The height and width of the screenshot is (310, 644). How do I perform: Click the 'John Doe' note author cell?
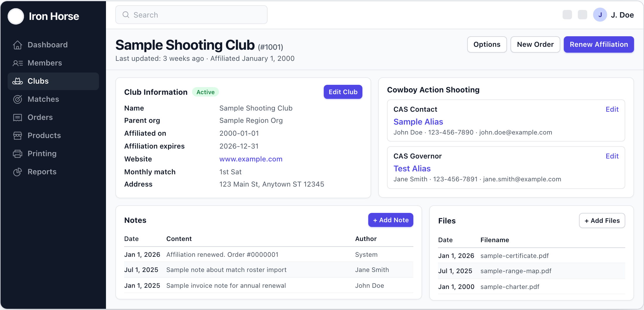369,285
